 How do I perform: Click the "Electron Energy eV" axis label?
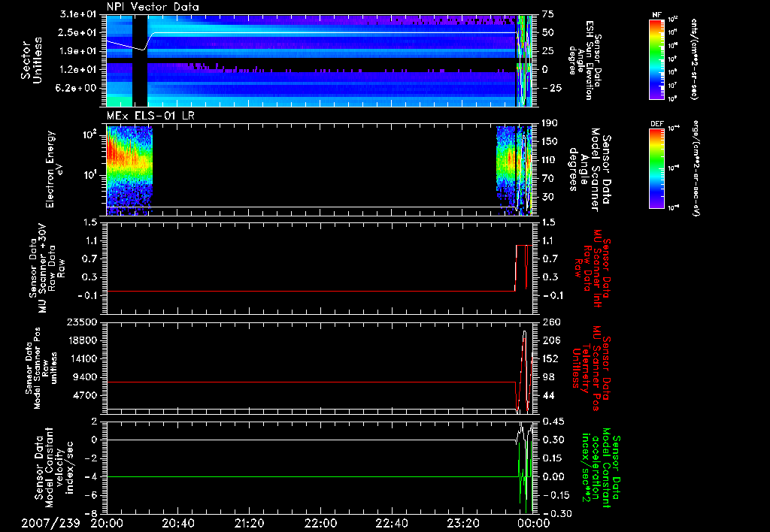tap(54, 169)
